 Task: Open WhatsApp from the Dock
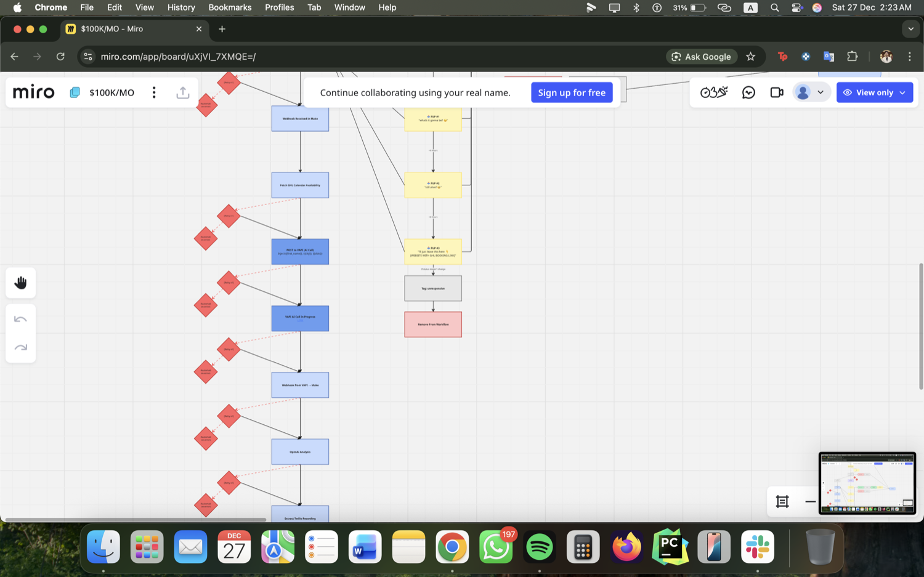click(x=496, y=547)
